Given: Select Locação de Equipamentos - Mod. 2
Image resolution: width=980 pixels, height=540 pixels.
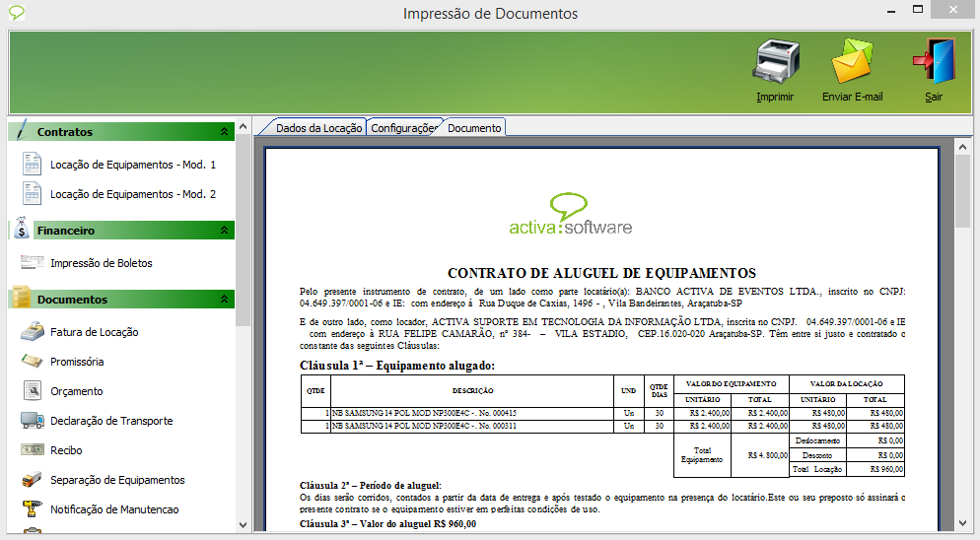Looking at the screenshot, I should pyautogui.click(x=132, y=194).
